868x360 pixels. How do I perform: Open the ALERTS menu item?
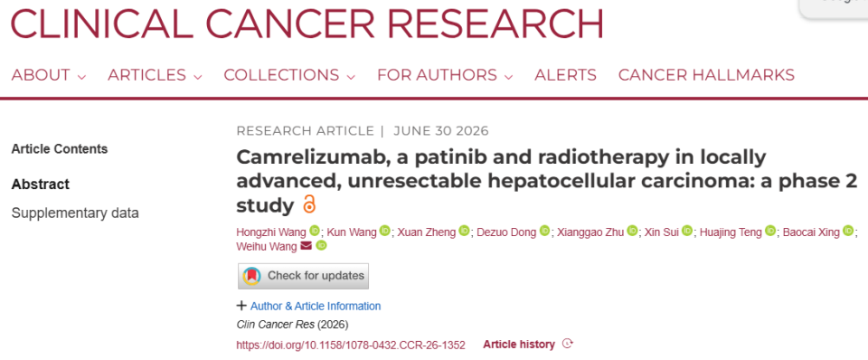565,75
